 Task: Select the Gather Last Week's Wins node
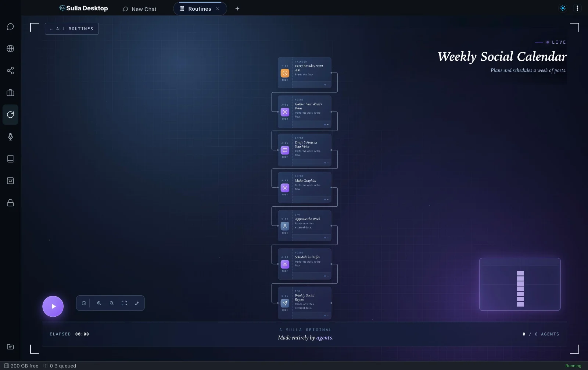click(305, 112)
